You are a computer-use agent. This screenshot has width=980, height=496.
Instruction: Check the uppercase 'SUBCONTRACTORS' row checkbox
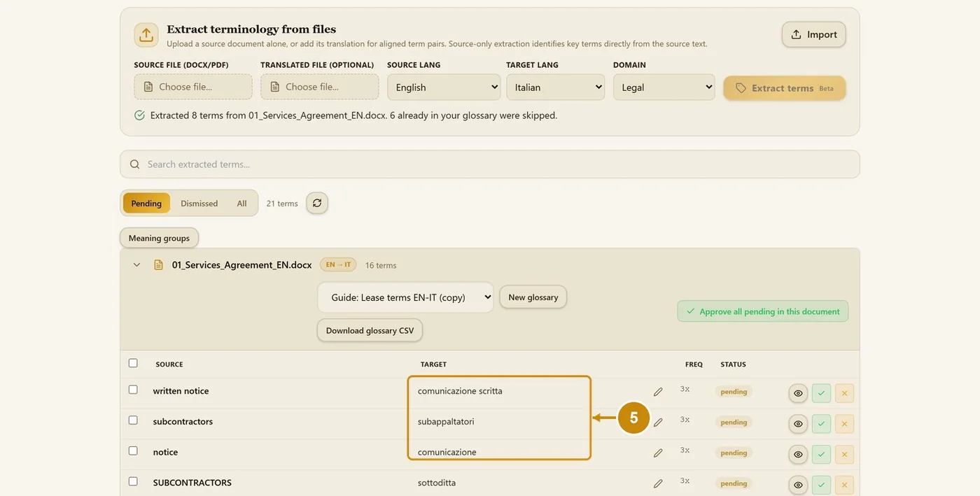click(133, 481)
